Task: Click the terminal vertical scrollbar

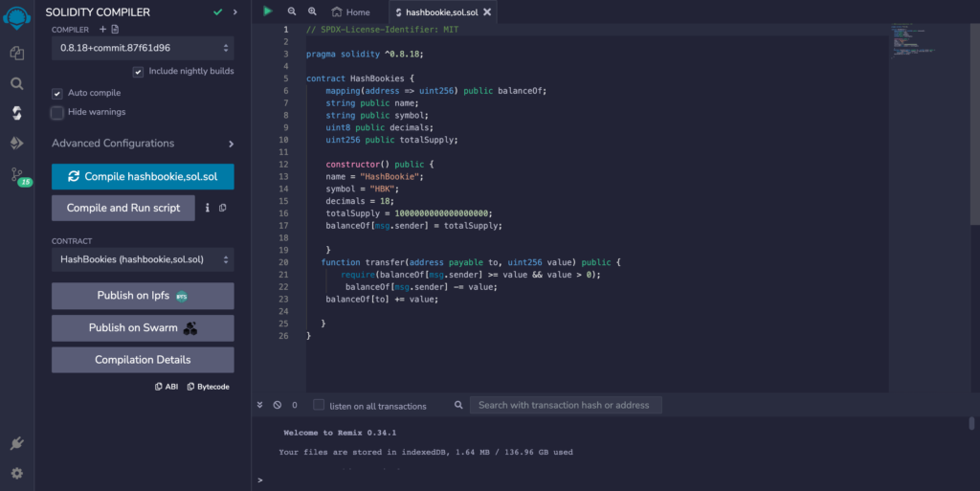Action: (x=971, y=424)
